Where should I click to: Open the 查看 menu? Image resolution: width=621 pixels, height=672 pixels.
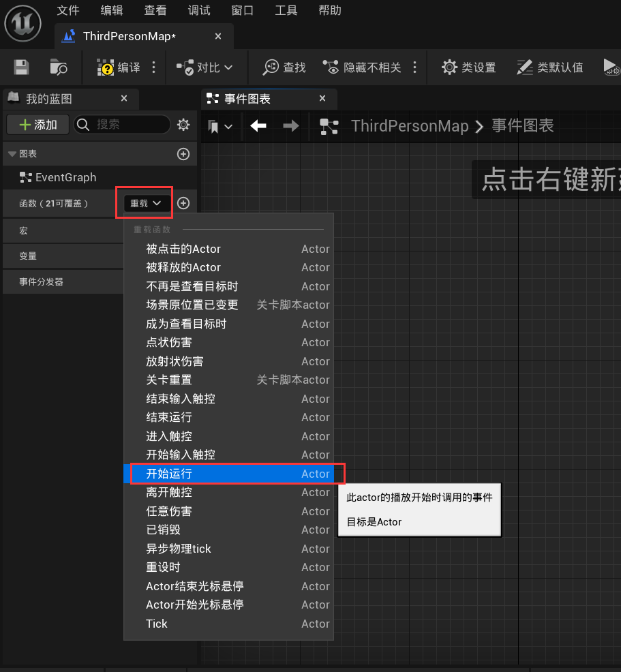click(155, 10)
